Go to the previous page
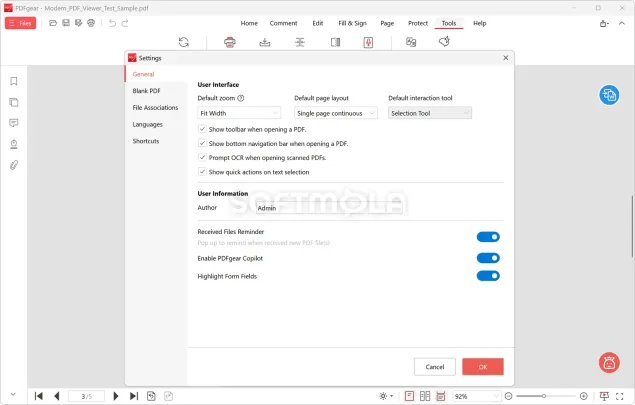635x405 pixels. [x=57, y=396]
